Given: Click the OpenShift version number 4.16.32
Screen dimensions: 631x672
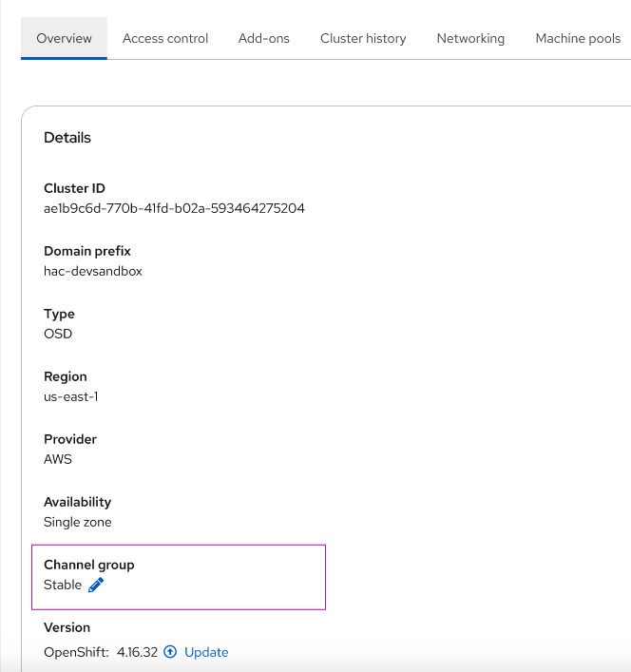Looking at the screenshot, I should (x=137, y=652).
